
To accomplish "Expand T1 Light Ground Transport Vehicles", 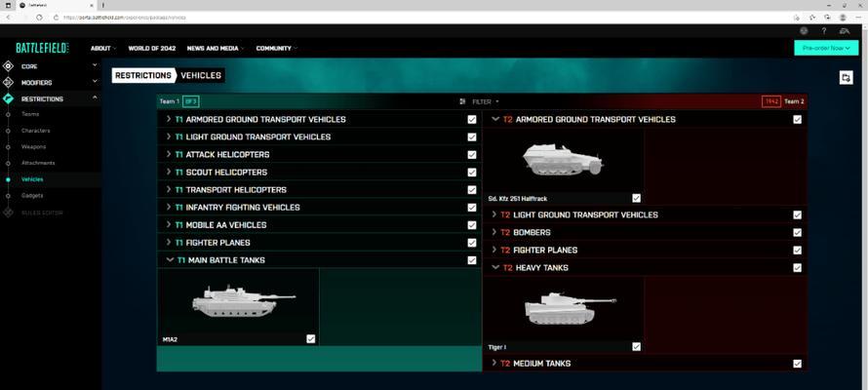I will click(x=169, y=136).
